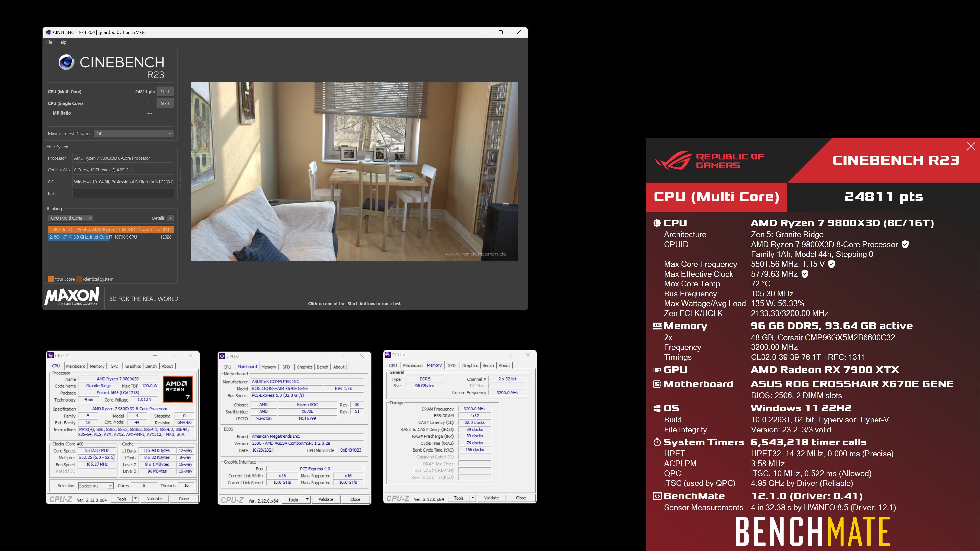
Task: Click the Max Effective Clock shield icon
Action: 805,274
